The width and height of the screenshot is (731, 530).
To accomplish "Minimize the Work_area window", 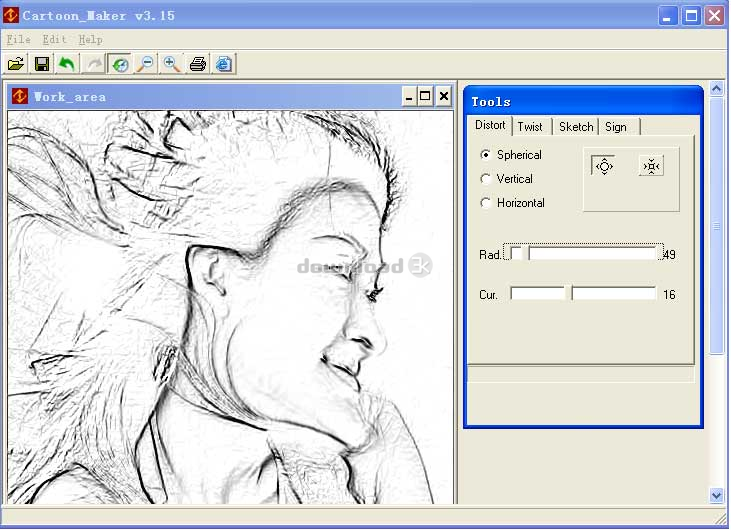I will [x=409, y=96].
